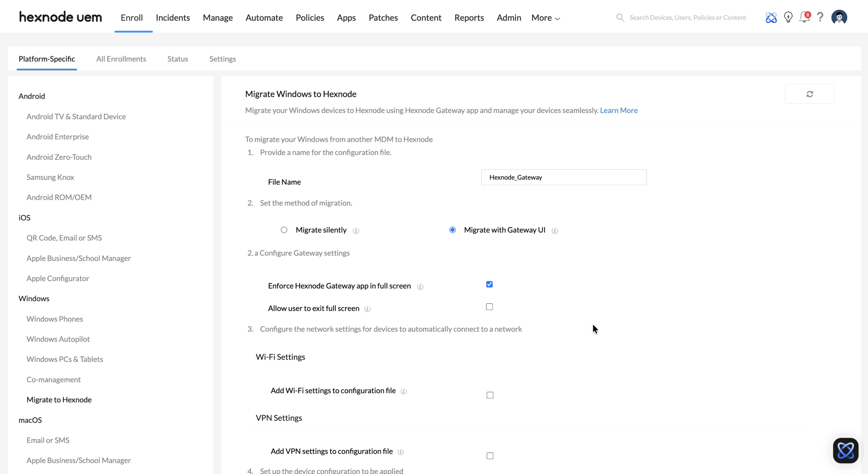Open the Policies menu
The image size is (868, 474).
(310, 18)
